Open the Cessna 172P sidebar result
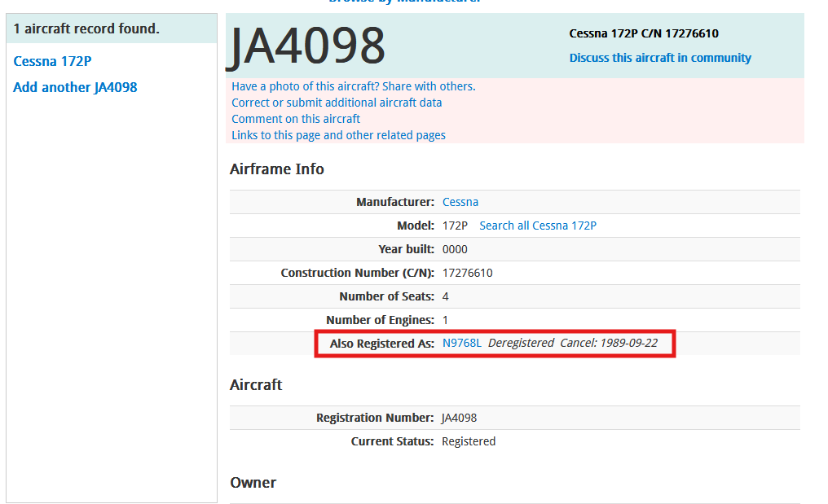 tap(52, 61)
